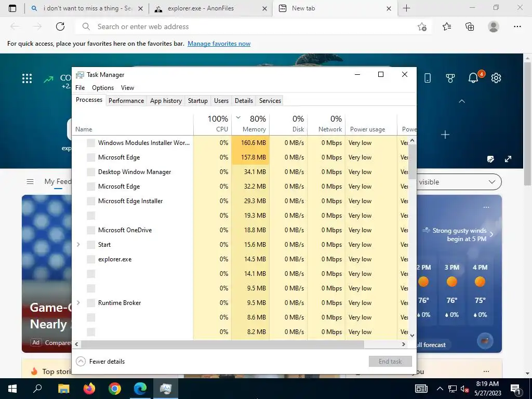This screenshot has width=532, height=399.
Task: Collapse Task Manager with Fewer details
Action: click(x=100, y=362)
